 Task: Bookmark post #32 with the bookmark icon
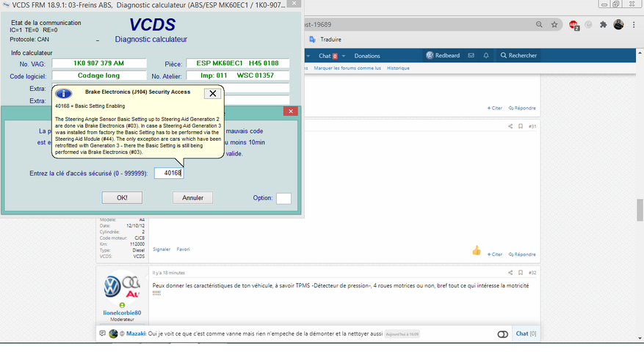point(521,272)
